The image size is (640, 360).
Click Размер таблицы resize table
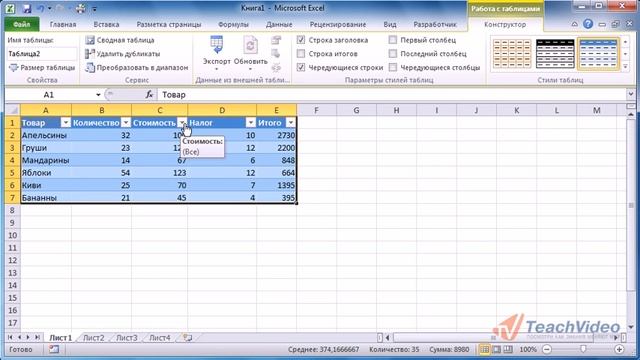pos(42,67)
